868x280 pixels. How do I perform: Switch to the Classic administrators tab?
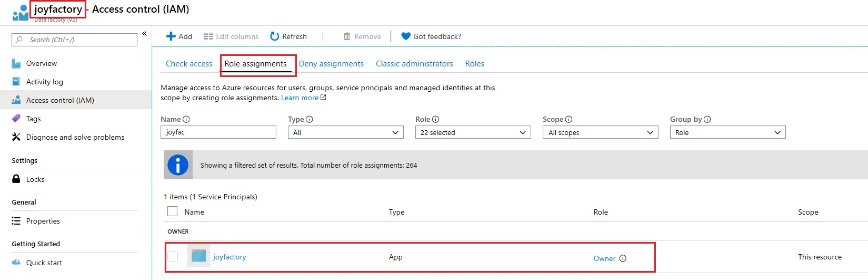(x=414, y=64)
